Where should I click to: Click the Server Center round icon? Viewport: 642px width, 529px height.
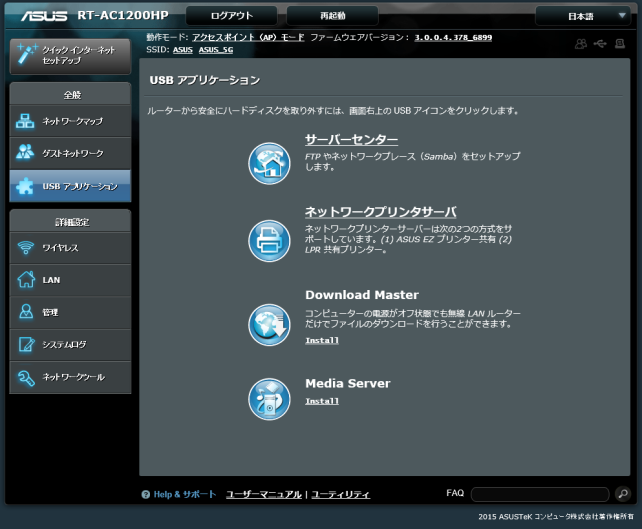[269, 163]
